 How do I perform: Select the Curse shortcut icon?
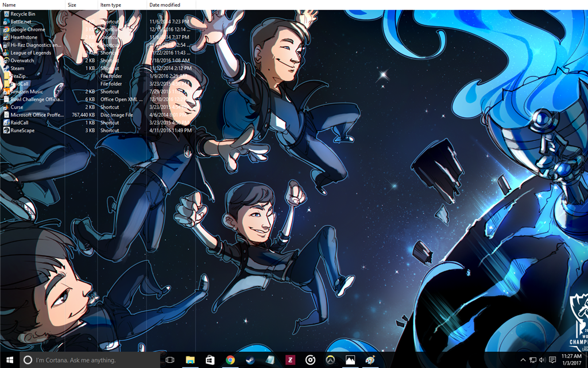tap(6, 107)
